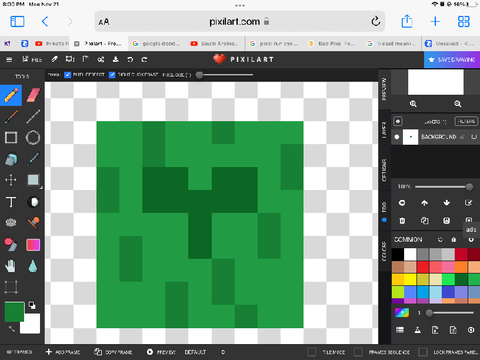The width and height of the screenshot is (480, 360).
Task: Pick the Paint Bucket fill tool
Action: click(11, 159)
